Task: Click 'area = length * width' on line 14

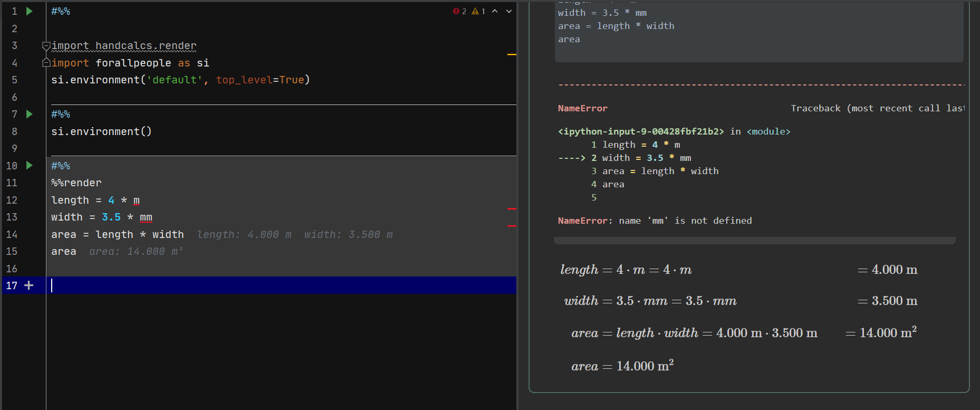Action: pyautogui.click(x=118, y=235)
